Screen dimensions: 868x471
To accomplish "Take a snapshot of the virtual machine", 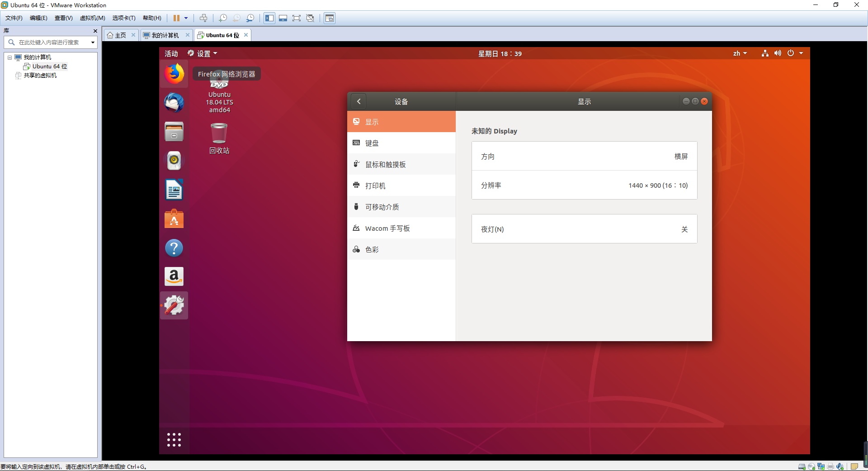I will pos(222,18).
